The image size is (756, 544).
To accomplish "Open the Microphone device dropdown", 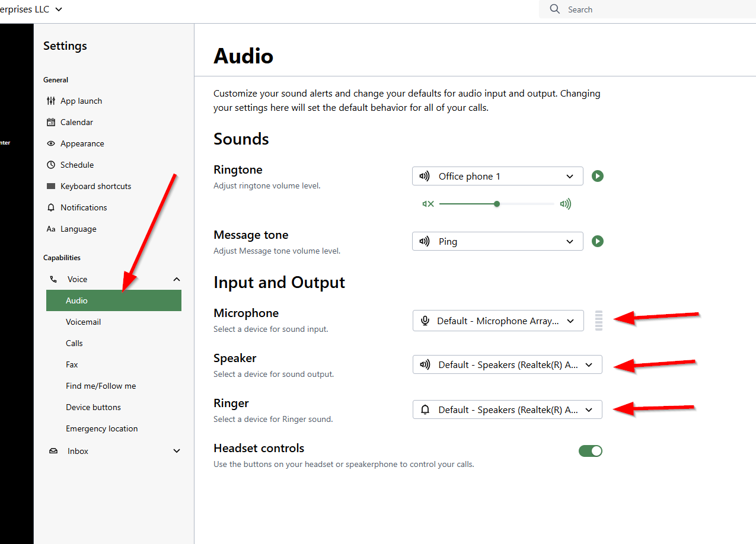I will pos(497,321).
